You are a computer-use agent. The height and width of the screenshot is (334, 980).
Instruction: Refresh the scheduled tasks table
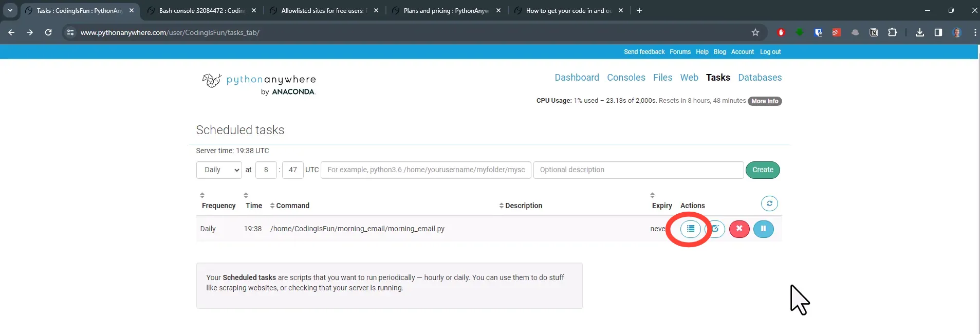(769, 203)
